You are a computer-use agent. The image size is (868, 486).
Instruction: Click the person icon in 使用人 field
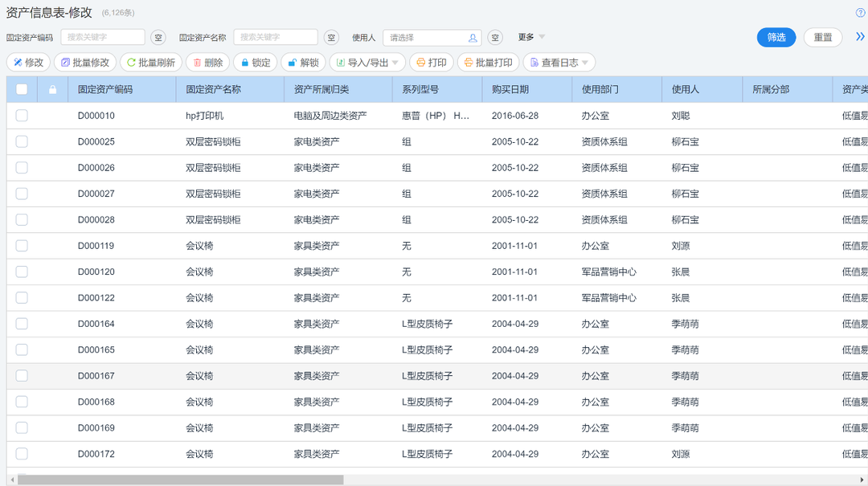click(x=473, y=38)
